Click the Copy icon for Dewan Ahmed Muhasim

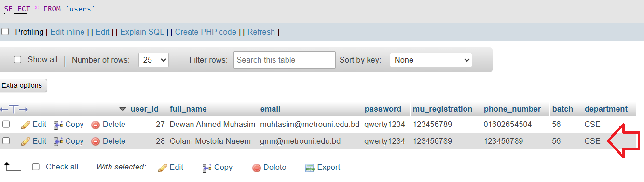point(58,125)
